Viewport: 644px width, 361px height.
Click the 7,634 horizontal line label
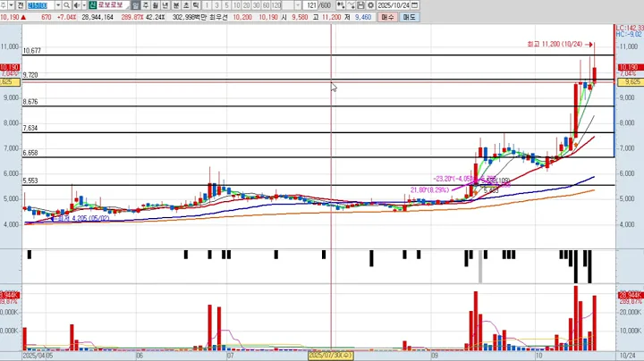(x=30, y=128)
